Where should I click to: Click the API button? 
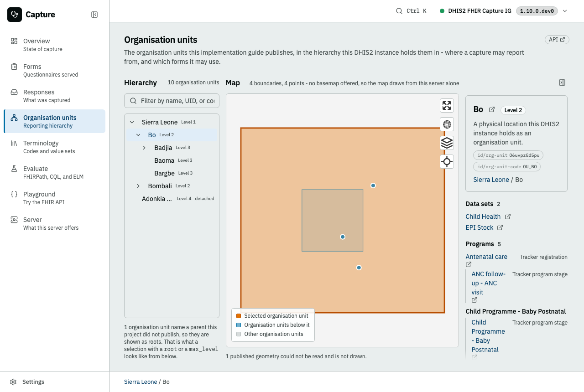[x=557, y=40]
